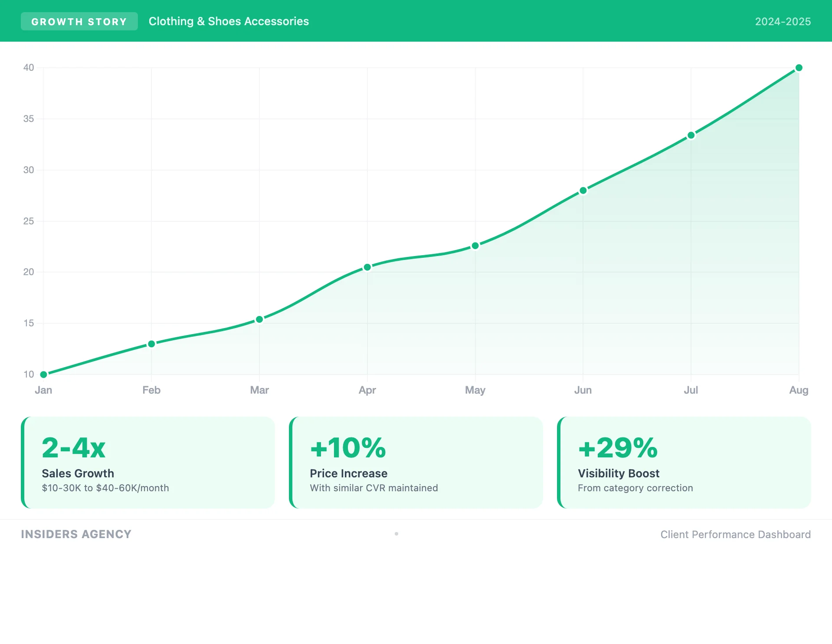Image resolution: width=832 pixels, height=644 pixels.
Task: Click the Apr label on x-axis
Action: (367, 390)
